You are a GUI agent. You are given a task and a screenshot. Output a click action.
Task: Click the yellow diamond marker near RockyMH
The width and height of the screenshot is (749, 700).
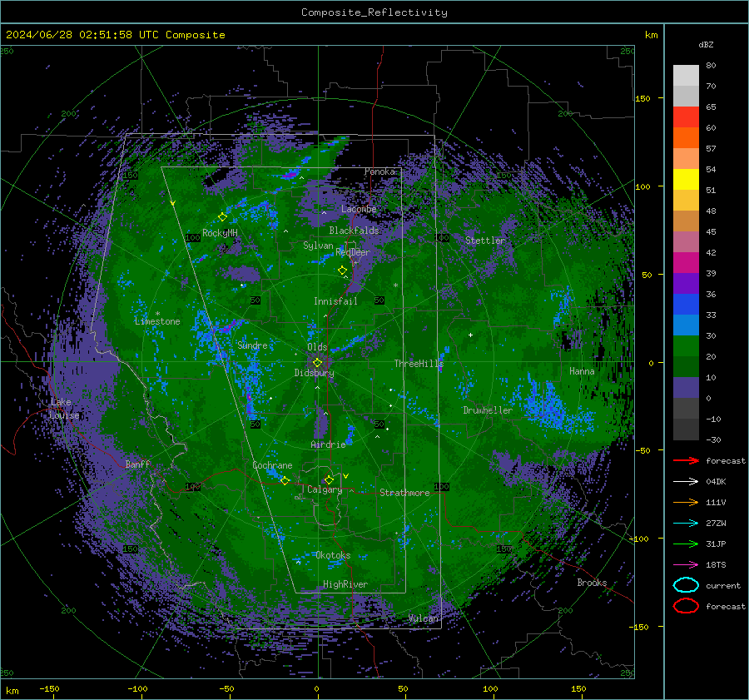(x=222, y=217)
